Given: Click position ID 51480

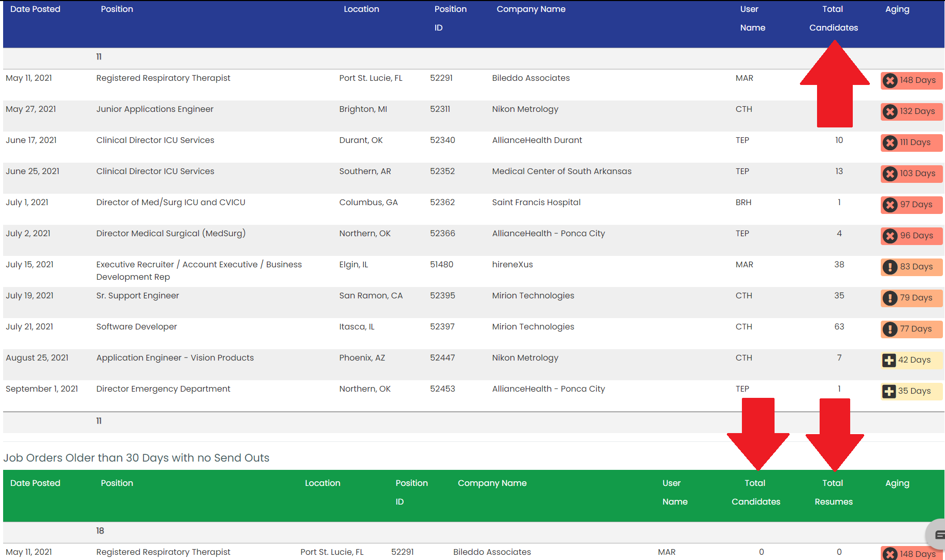Looking at the screenshot, I should tap(441, 265).
